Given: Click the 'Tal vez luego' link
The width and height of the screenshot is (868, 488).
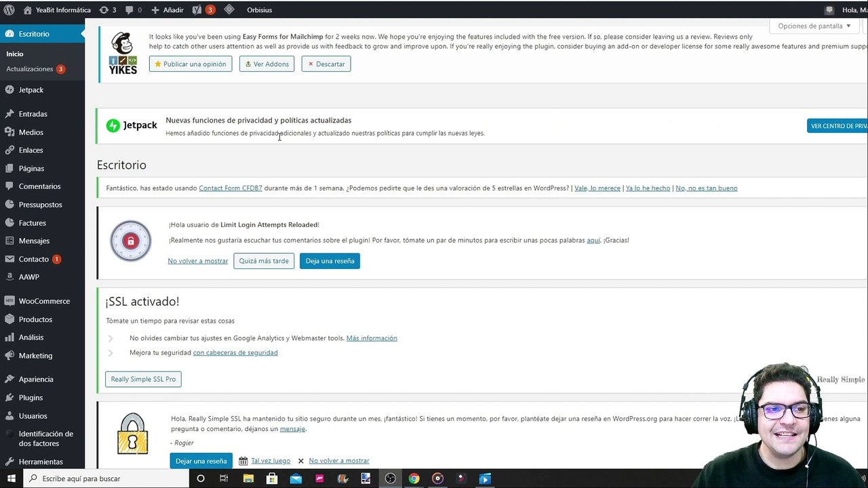Looking at the screenshot, I should point(271,461).
